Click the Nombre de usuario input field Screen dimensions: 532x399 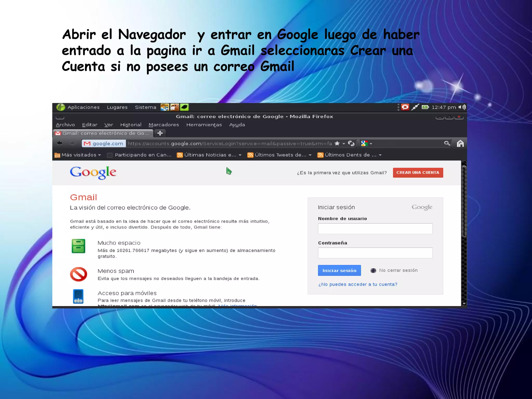coord(375,229)
